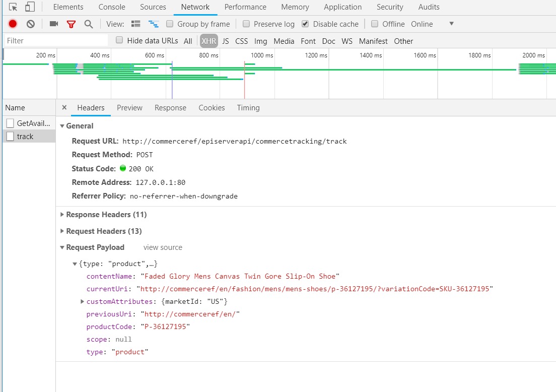Select the JS filter type button

click(225, 41)
